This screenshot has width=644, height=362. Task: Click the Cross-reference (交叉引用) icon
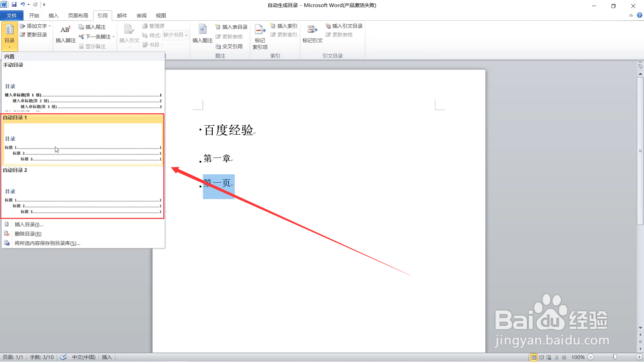click(218, 47)
